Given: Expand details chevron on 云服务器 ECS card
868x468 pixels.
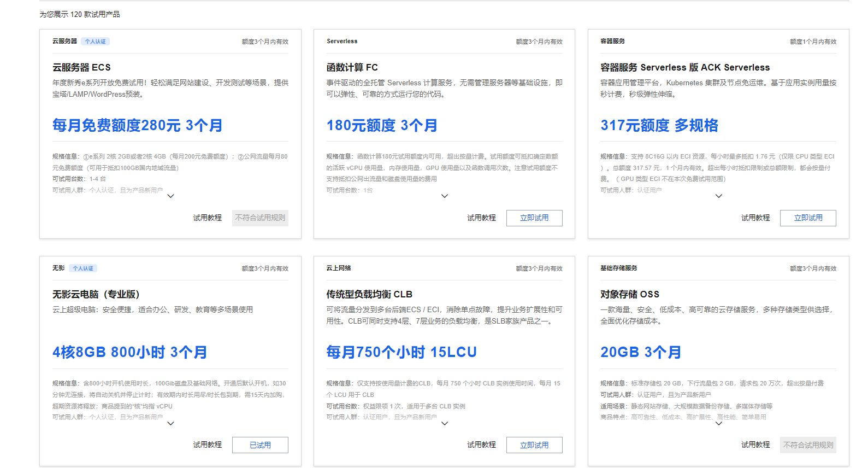Looking at the screenshot, I should 170,196.
